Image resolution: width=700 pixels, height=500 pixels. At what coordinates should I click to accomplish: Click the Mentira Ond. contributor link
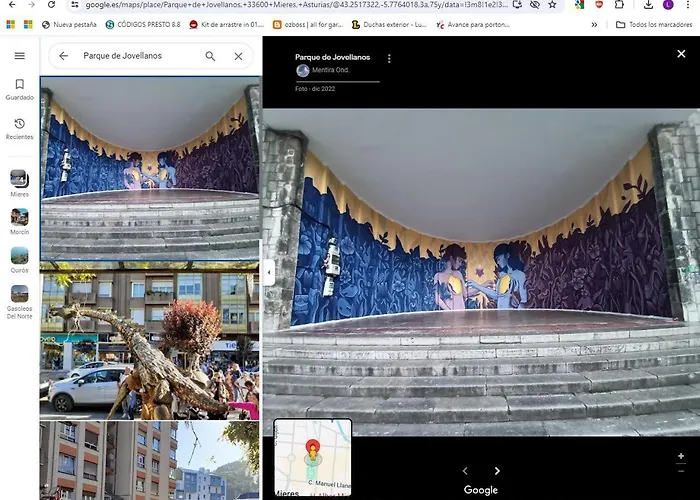328,71
